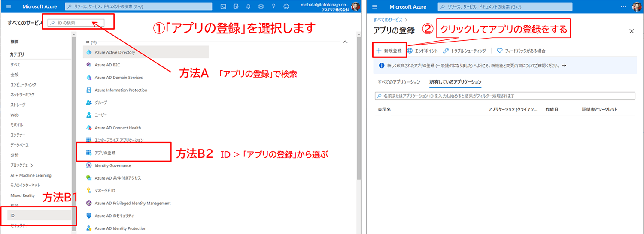644x234 pixels.
Task: Open Azure Information Protection icon
Action: (89, 90)
